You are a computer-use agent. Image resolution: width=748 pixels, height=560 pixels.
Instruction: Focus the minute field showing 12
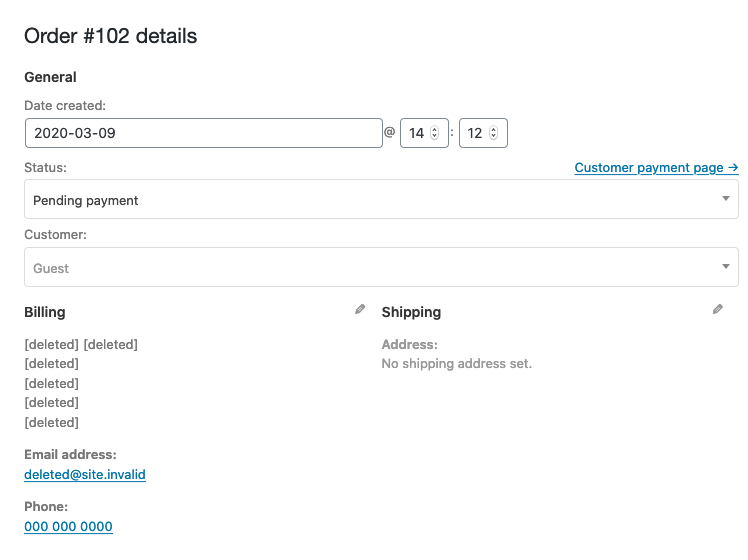pyautogui.click(x=483, y=133)
